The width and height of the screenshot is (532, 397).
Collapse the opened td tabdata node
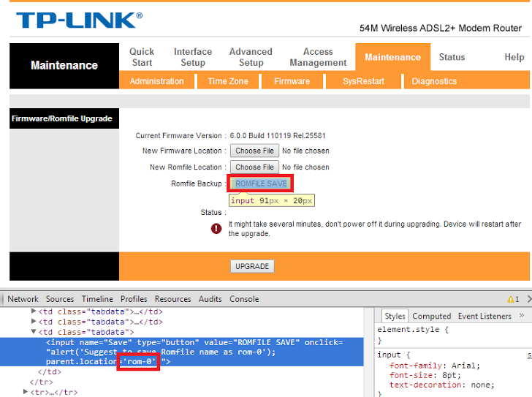tap(34, 332)
